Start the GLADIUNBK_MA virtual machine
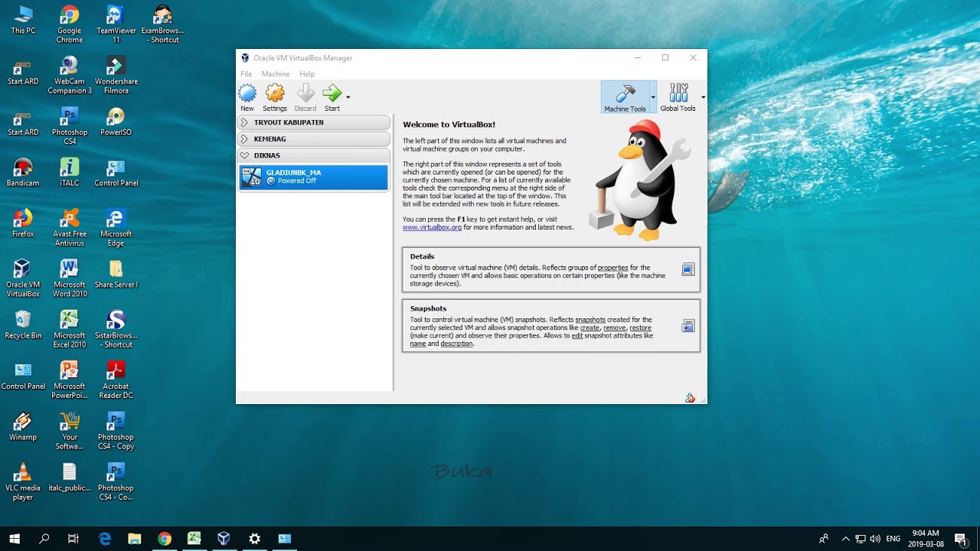Image resolution: width=980 pixels, height=551 pixels. click(332, 98)
